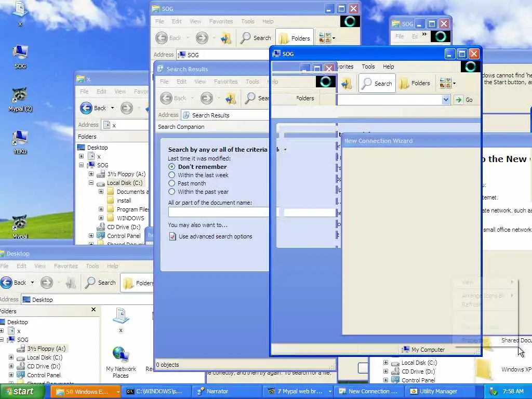
Task: Open Favorites menu in Desktop window
Action: coord(66,266)
